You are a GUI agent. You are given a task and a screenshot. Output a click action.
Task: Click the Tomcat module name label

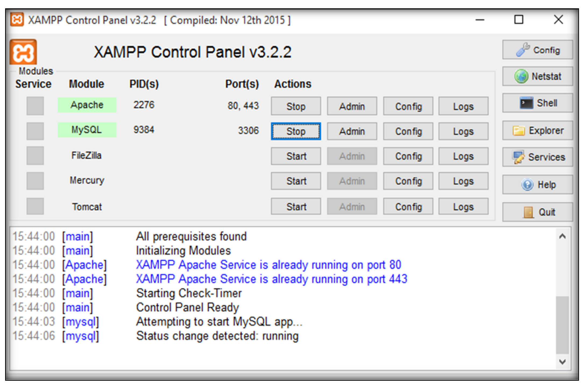point(87,207)
